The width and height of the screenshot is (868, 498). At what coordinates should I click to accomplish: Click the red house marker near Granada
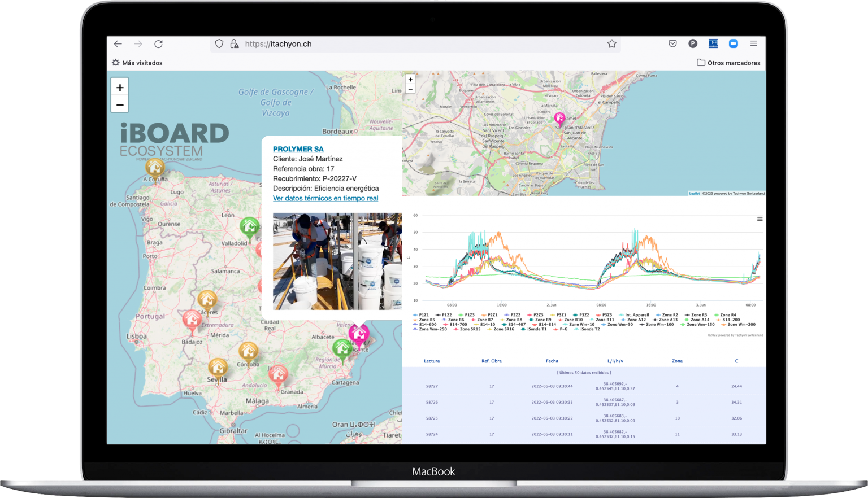pos(277,374)
